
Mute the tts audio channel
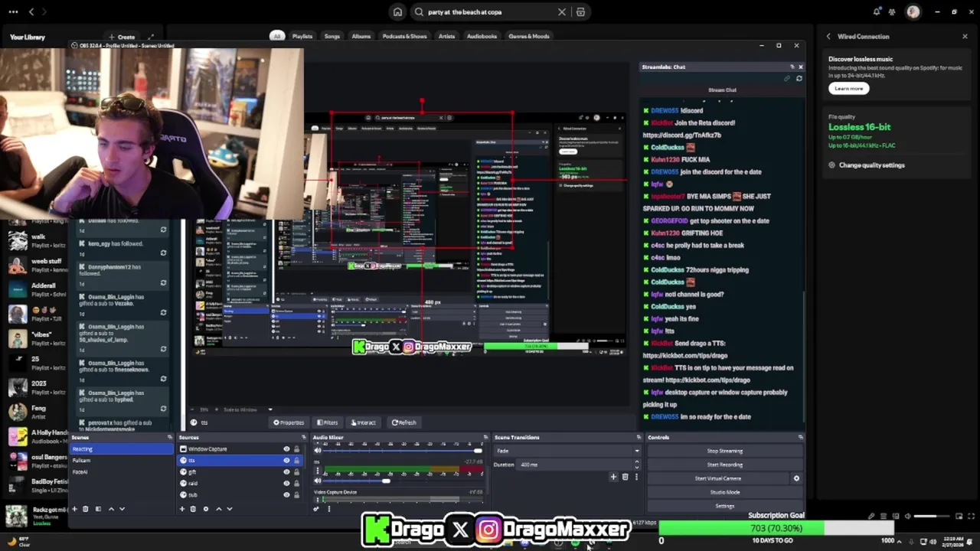[x=318, y=481]
